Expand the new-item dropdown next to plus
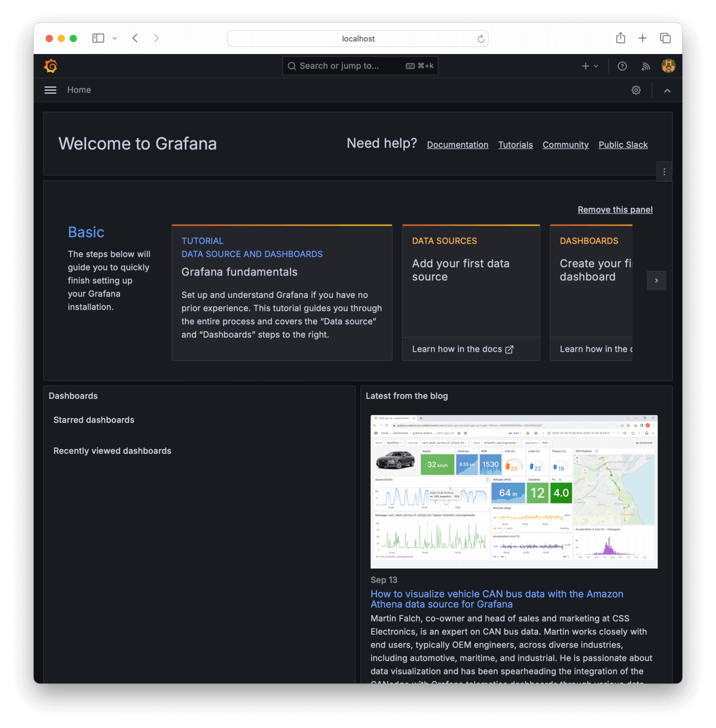Image resolution: width=716 pixels, height=728 pixels. coord(595,66)
